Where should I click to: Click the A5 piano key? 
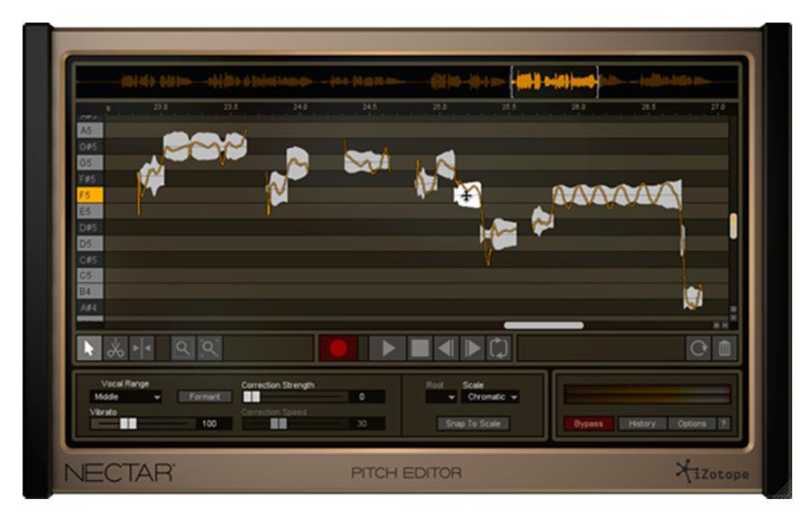[90, 131]
